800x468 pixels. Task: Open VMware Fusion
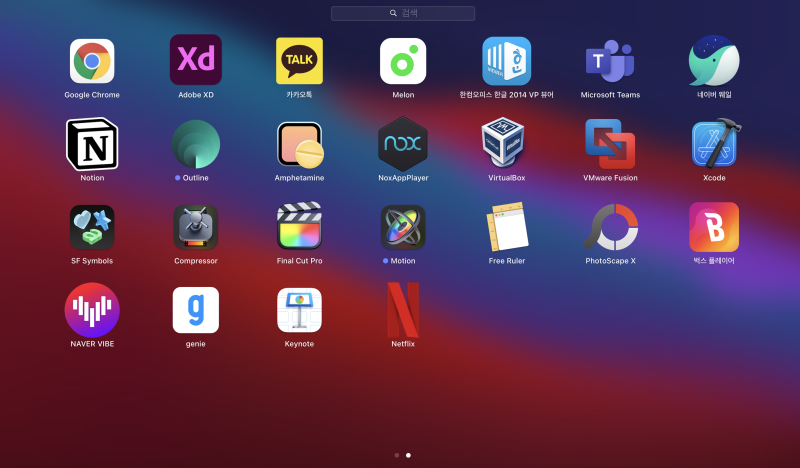(610, 144)
